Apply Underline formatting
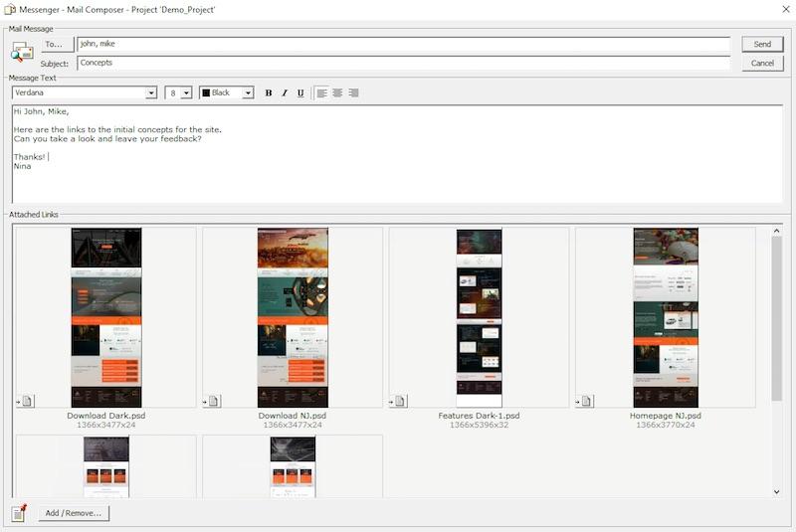The image size is (796, 532). point(300,93)
